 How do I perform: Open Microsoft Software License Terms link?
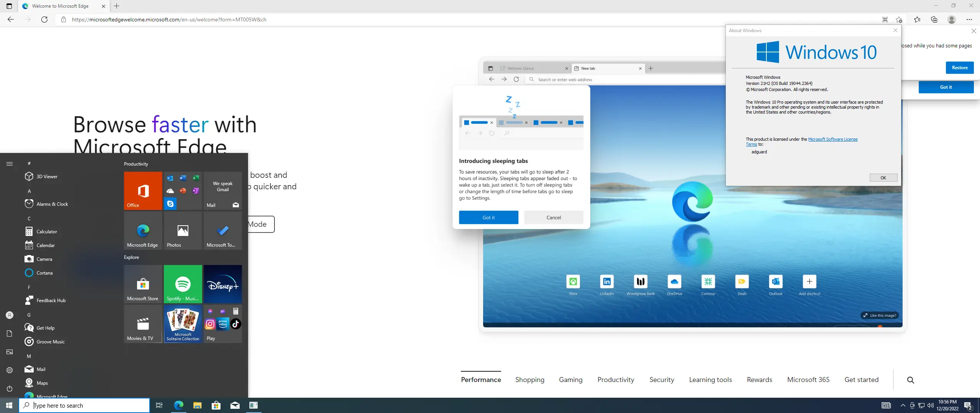pyautogui.click(x=833, y=139)
